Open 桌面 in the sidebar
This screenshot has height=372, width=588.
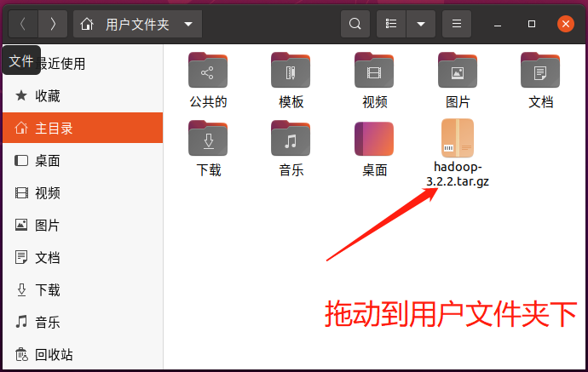[83, 161]
